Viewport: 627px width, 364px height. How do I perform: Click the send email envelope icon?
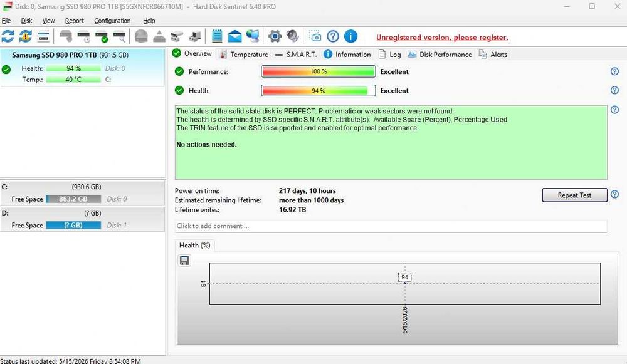pos(234,36)
